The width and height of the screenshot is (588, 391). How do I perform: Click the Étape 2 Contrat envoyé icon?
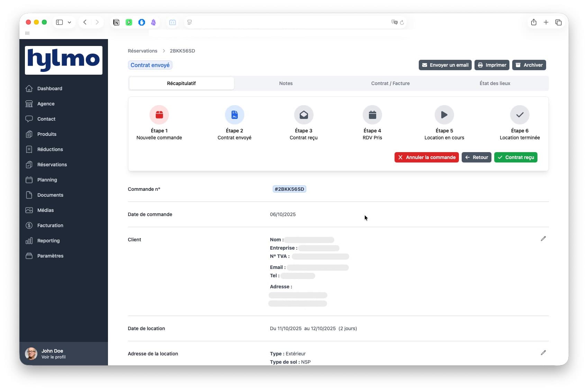(234, 115)
